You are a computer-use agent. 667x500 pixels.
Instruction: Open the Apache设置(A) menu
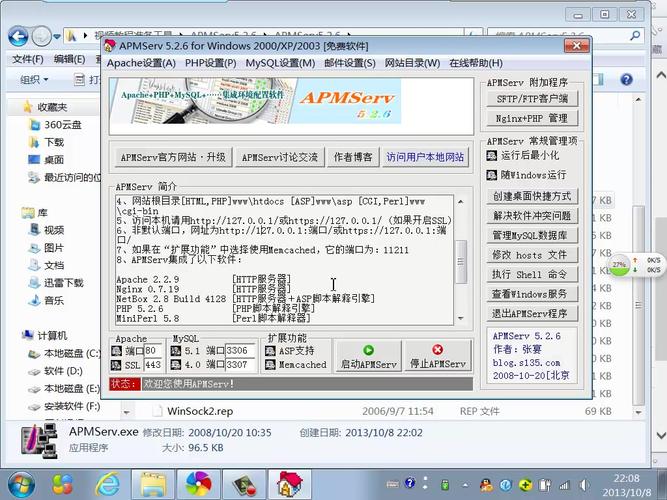pos(141,63)
